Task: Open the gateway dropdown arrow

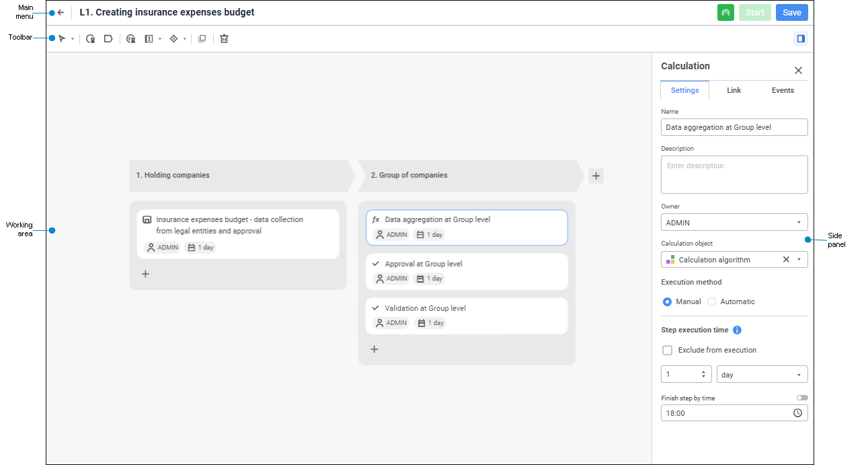Action: pos(185,39)
